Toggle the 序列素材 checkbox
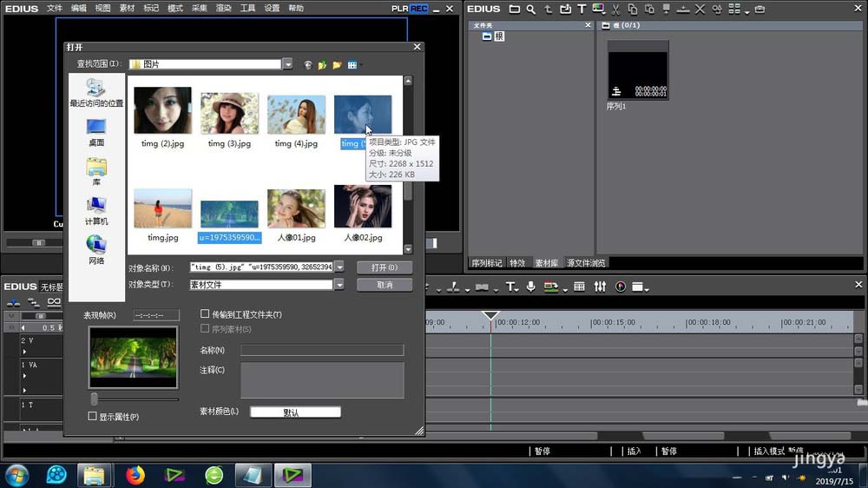Viewport: 868px width, 488px height. point(205,329)
